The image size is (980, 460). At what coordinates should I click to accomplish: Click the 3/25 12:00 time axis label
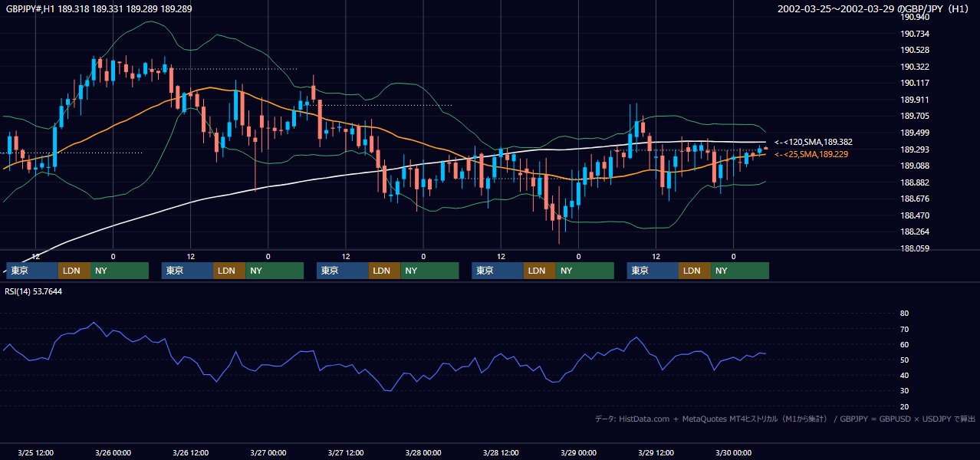(35, 452)
